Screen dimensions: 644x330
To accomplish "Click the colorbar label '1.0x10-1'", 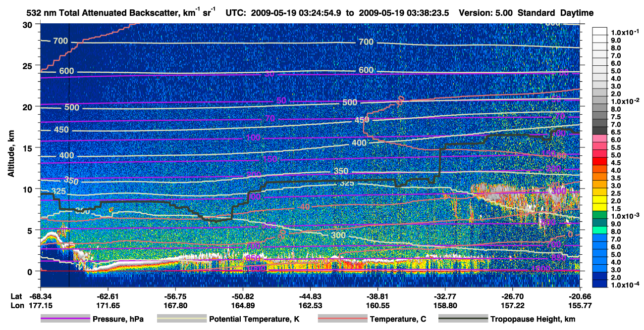I will 626,32.
